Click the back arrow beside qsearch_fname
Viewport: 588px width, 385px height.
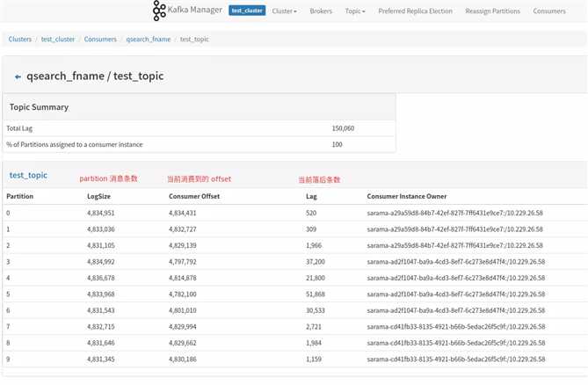pyautogui.click(x=18, y=76)
